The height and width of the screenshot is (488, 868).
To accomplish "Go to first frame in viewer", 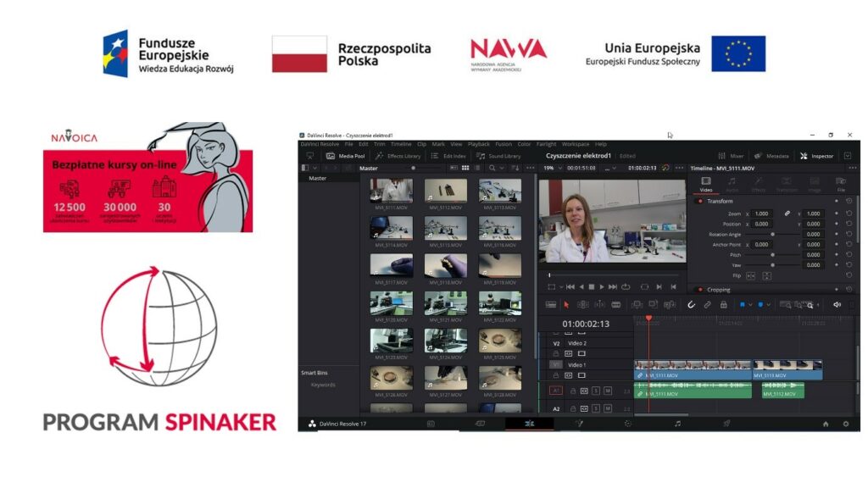I will pyautogui.click(x=570, y=286).
